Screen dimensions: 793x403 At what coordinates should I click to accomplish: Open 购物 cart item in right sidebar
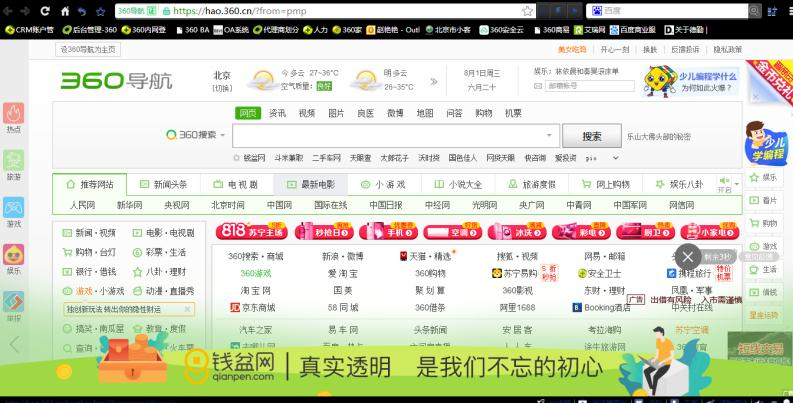click(764, 223)
